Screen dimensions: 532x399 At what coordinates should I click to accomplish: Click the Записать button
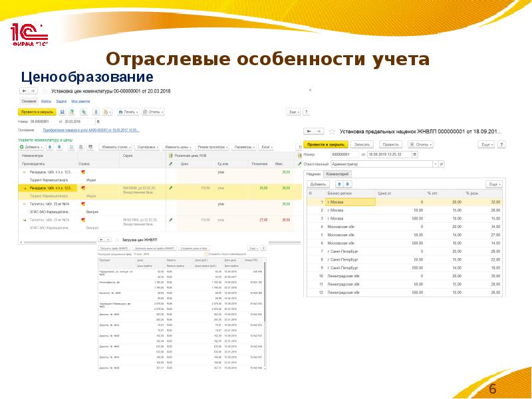tap(362, 144)
